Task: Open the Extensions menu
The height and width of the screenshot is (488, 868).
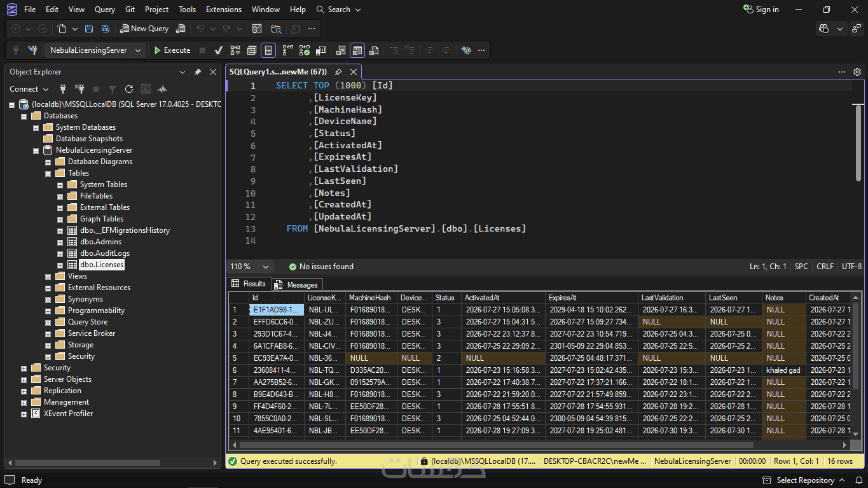Action: coord(224,10)
